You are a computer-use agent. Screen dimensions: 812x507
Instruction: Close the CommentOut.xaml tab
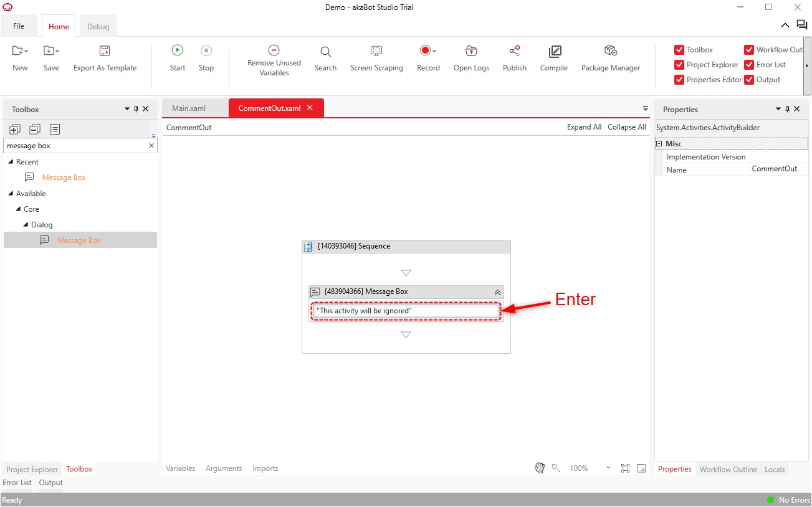click(310, 108)
